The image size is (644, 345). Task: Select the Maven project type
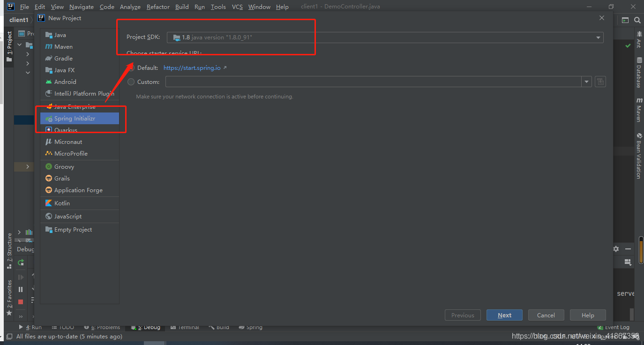[80, 47]
